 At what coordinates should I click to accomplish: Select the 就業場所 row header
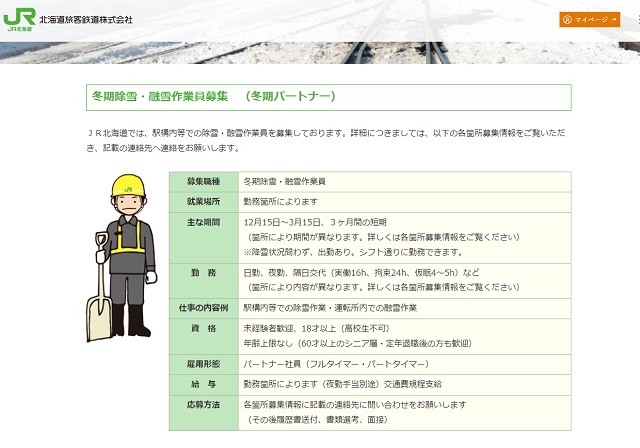point(202,200)
